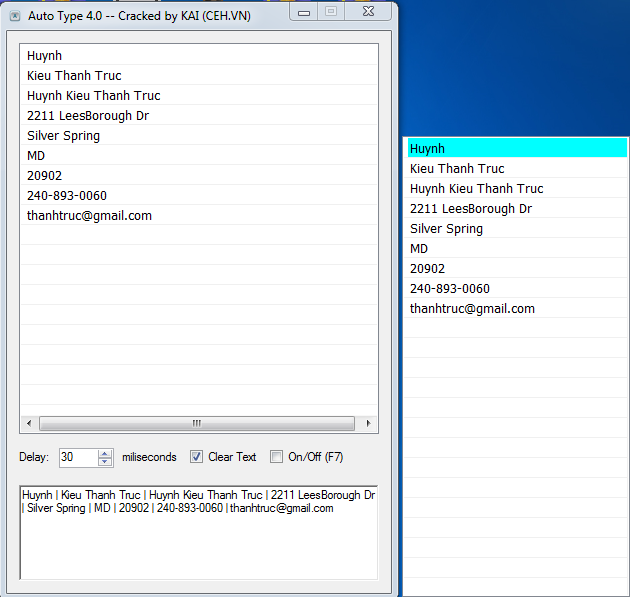Pick '20902' from the right popup list

coord(427,269)
